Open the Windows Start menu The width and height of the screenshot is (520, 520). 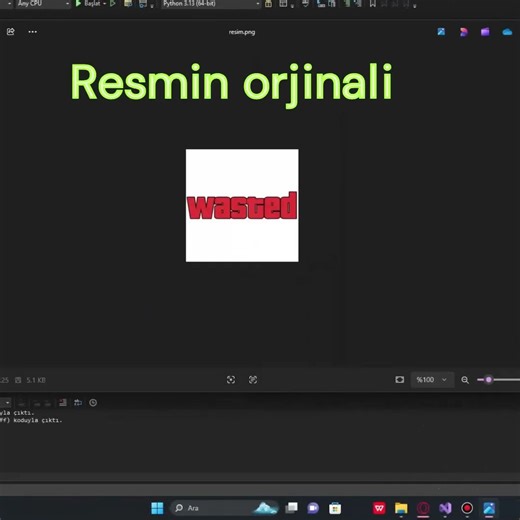[x=157, y=508]
